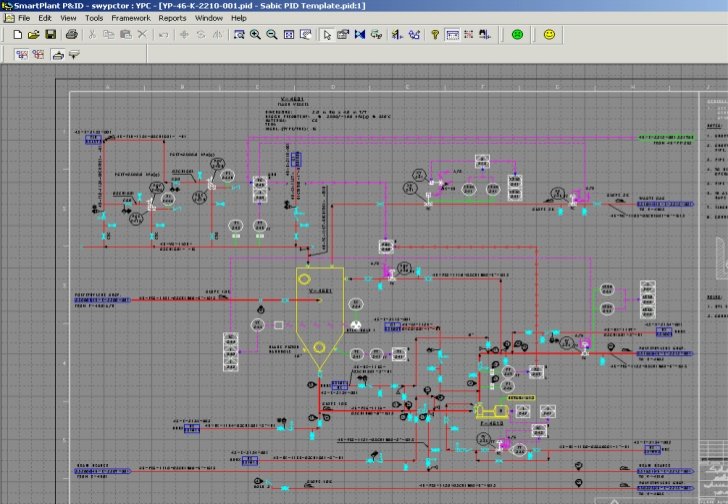Click the Copy toolbar icon
The image size is (728, 504).
[108, 34]
